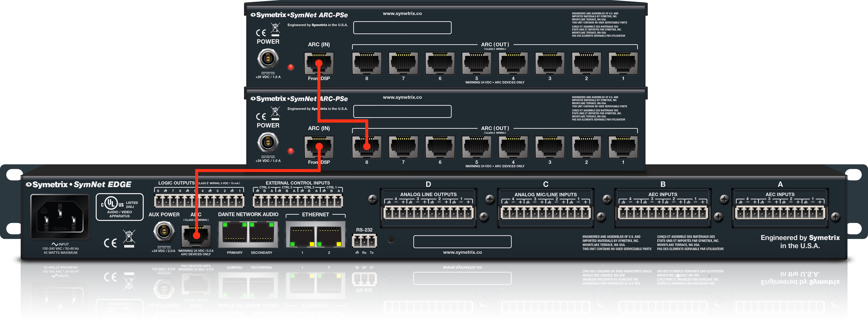Click the blank label field on the upper ARC-PSe
Screen dimensions: 868x320
click(402, 28)
